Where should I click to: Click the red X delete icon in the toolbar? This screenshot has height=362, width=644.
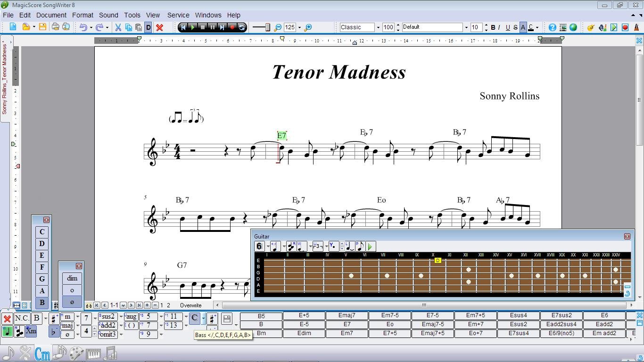point(159,27)
